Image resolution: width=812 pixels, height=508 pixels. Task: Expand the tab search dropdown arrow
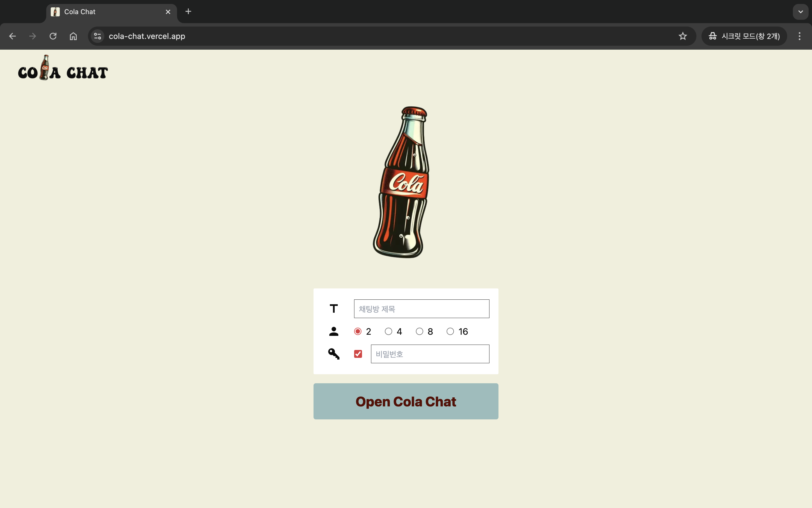coord(801,12)
